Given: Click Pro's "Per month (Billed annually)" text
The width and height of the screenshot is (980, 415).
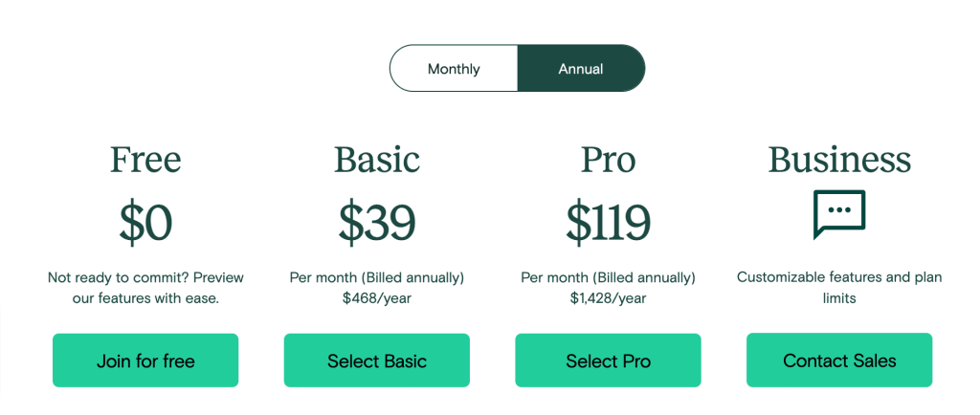Looking at the screenshot, I should (608, 277).
